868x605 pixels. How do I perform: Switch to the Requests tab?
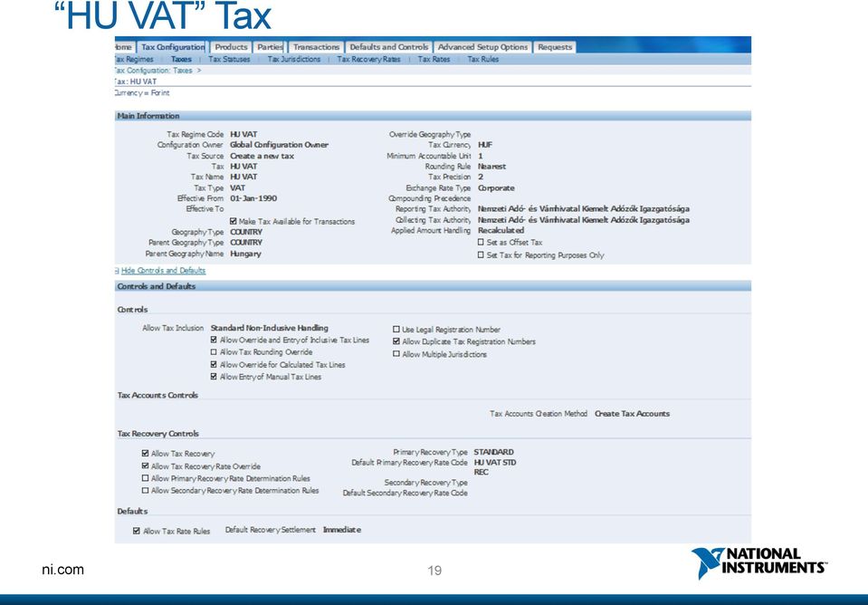tap(555, 47)
